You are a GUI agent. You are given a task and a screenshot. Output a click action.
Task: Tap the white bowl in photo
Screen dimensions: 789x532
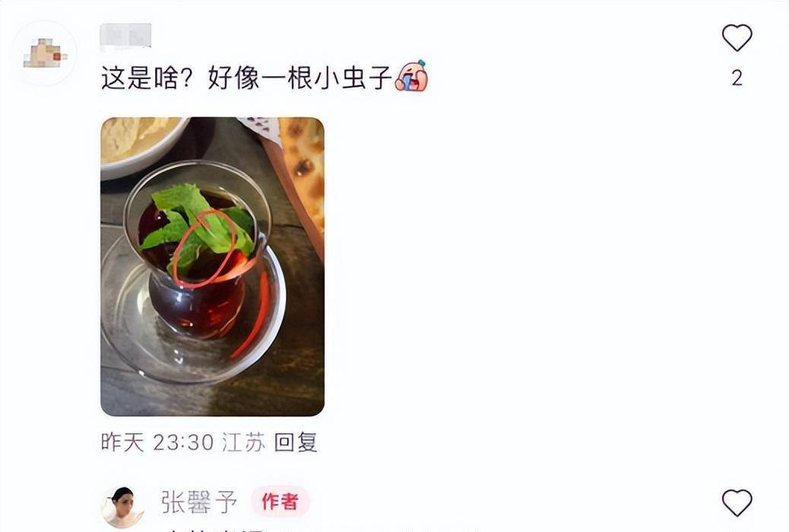(143, 146)
